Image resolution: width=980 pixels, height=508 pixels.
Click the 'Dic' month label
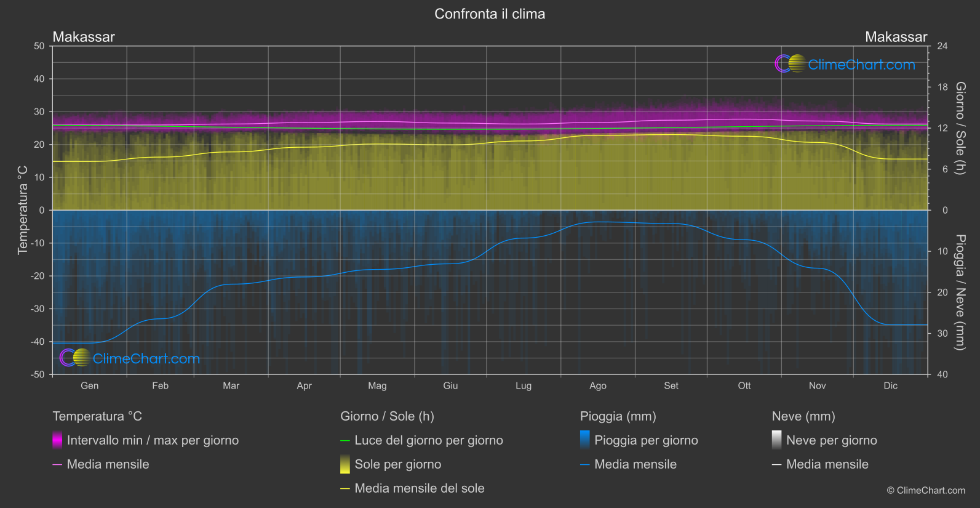tap(891, 385)
